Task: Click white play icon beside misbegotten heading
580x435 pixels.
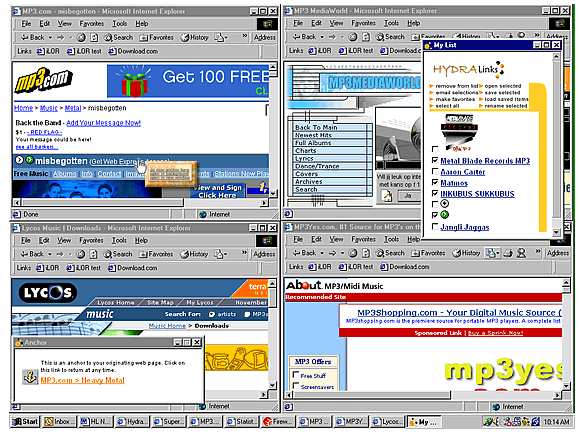Action: coord(19,160)
